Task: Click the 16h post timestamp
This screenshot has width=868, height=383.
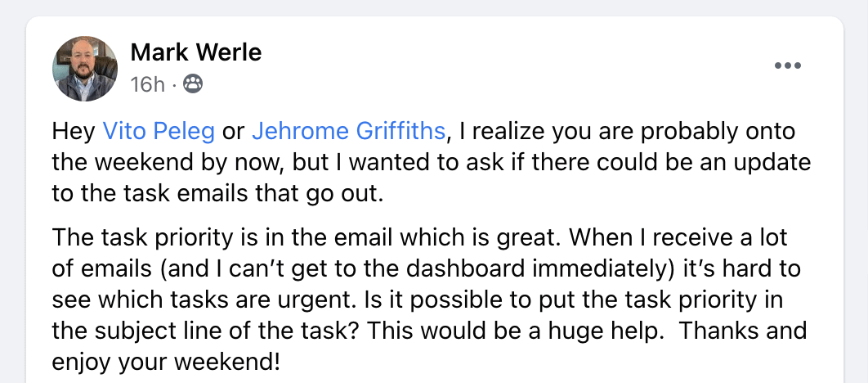Action: (147, 84)
